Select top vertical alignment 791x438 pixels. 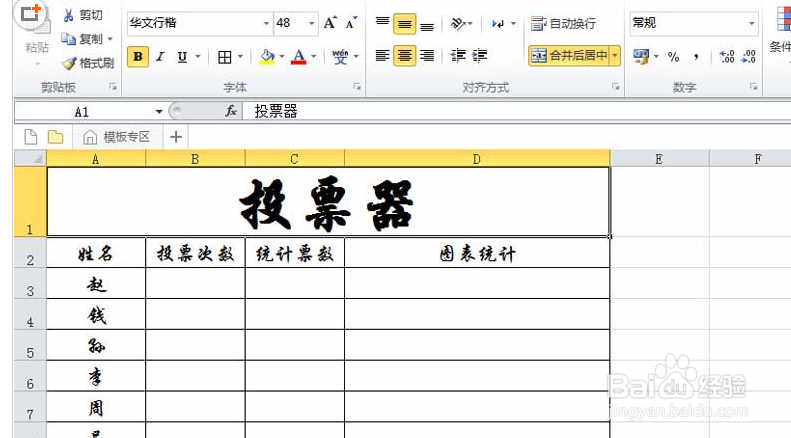(x=382, y=23)
